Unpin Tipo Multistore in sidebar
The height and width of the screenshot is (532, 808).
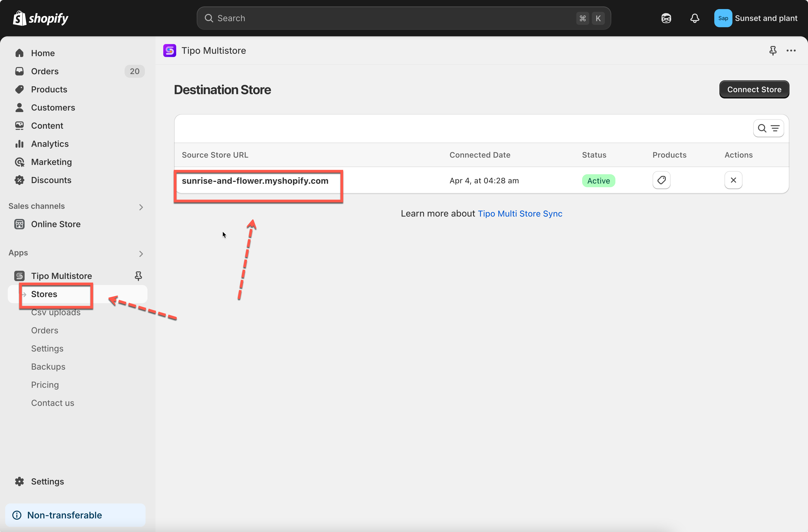138,276
